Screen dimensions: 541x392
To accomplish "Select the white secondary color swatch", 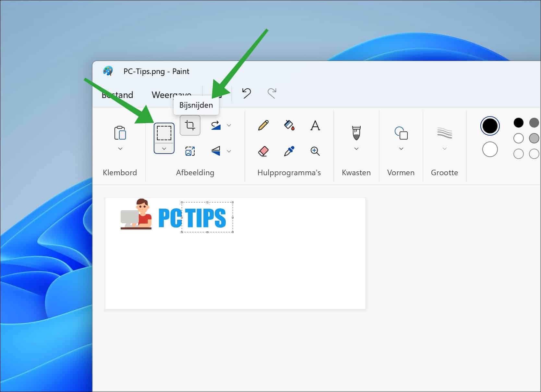I will click(x=490, y=149).
